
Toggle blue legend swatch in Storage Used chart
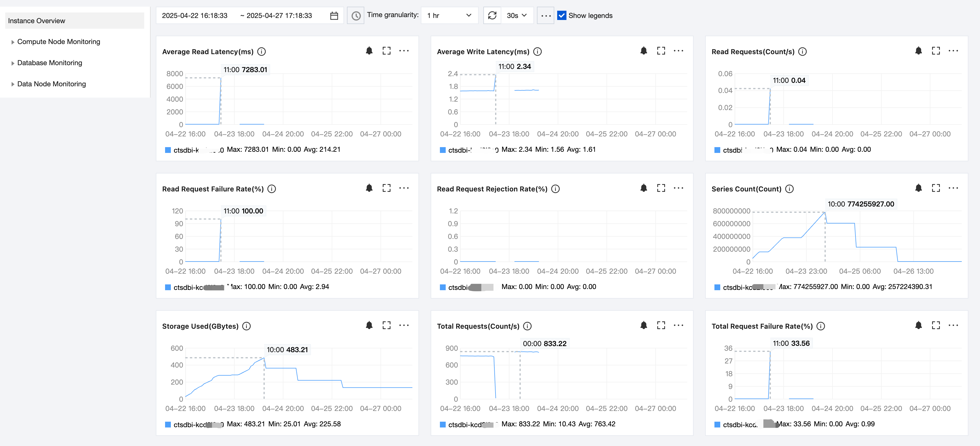click(168, 424)
